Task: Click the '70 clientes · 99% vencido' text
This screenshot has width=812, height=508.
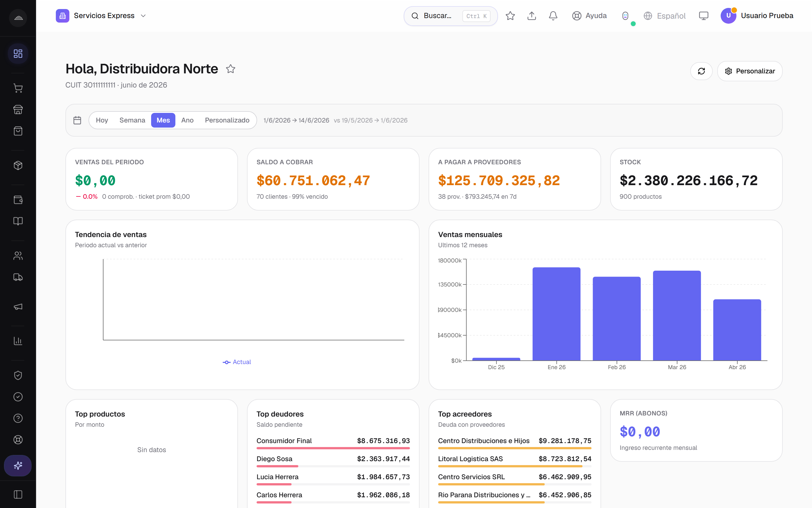Action: point(292,196)
